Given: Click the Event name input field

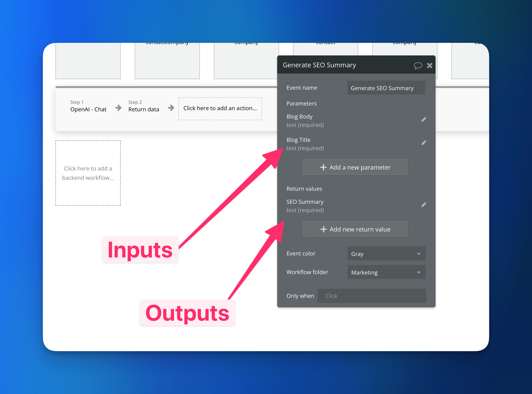Looking at the screenshot, I should (386, 88).
